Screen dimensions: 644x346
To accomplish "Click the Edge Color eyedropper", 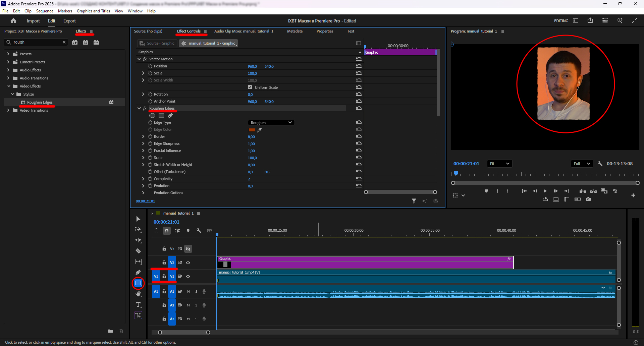I will pyautogui.click(x=259, y=130).
